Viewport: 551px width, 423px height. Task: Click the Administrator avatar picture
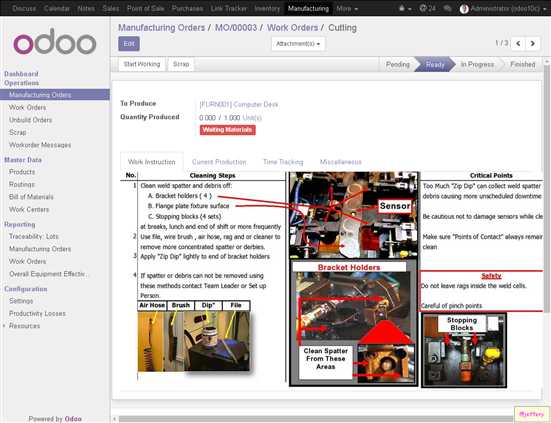(x=464, y=9)
